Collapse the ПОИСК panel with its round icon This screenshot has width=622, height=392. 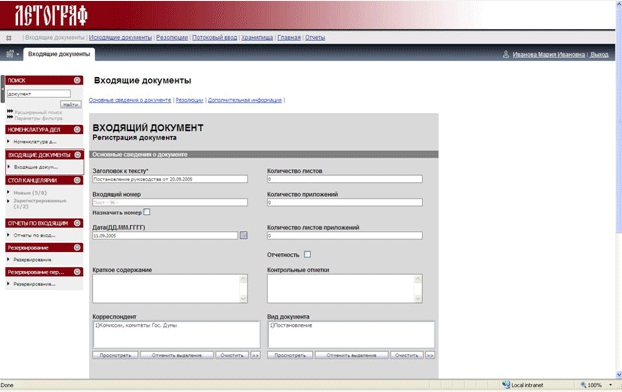(77, 80)
